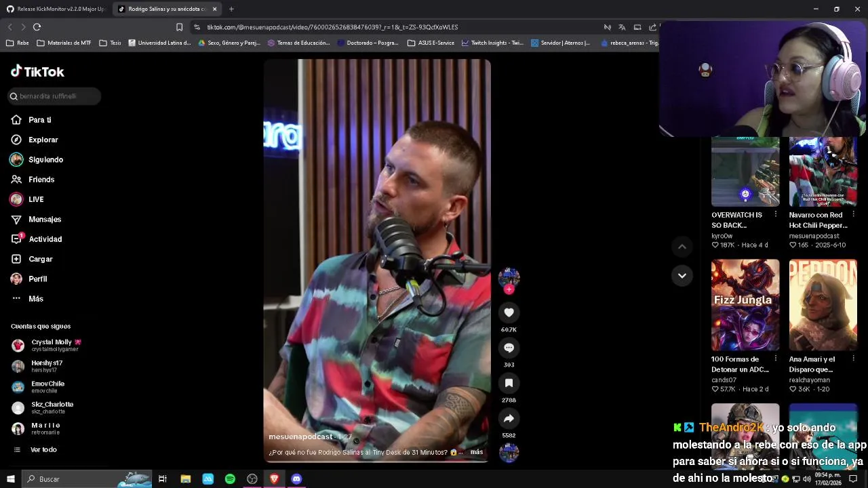Click the TikTok logo
The width and height of the screenshot is (868, 488).
[37, 72]
